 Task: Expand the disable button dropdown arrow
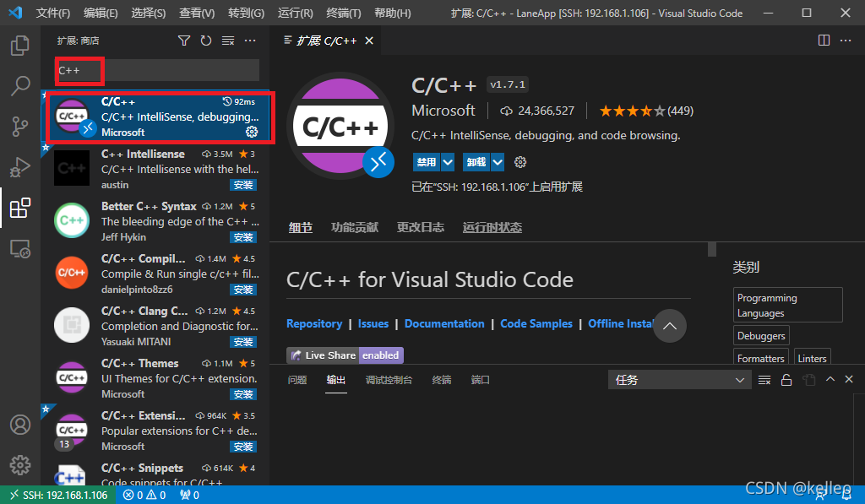pos(448,162)
